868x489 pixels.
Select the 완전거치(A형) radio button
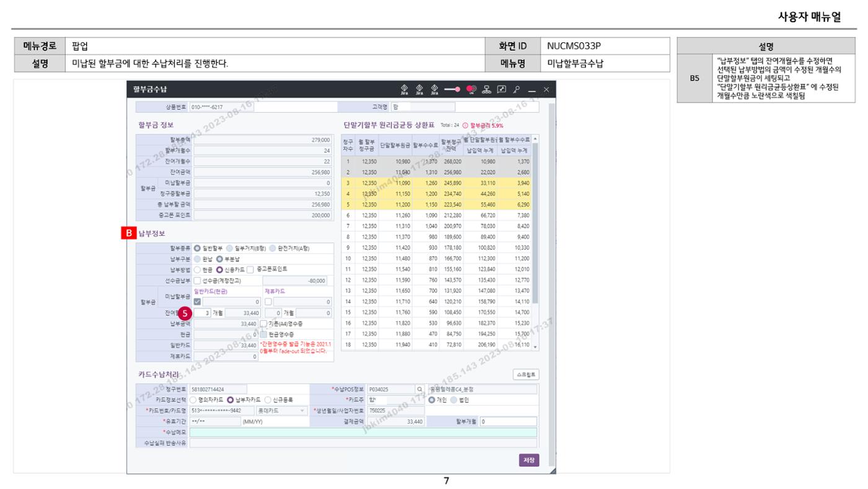coord(273,248)
